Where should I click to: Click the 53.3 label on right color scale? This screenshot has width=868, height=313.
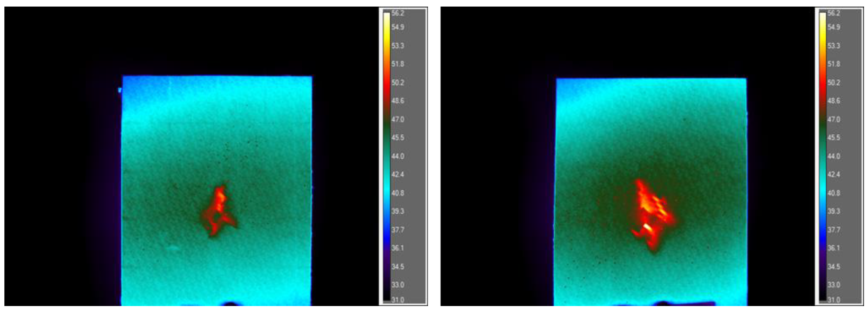[x=834, y=46]
